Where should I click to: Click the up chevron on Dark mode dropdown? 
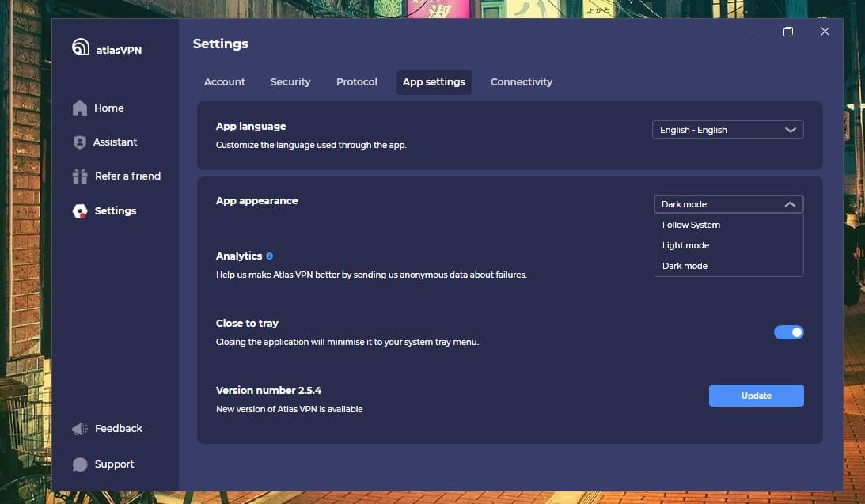[x=790, y=204]
